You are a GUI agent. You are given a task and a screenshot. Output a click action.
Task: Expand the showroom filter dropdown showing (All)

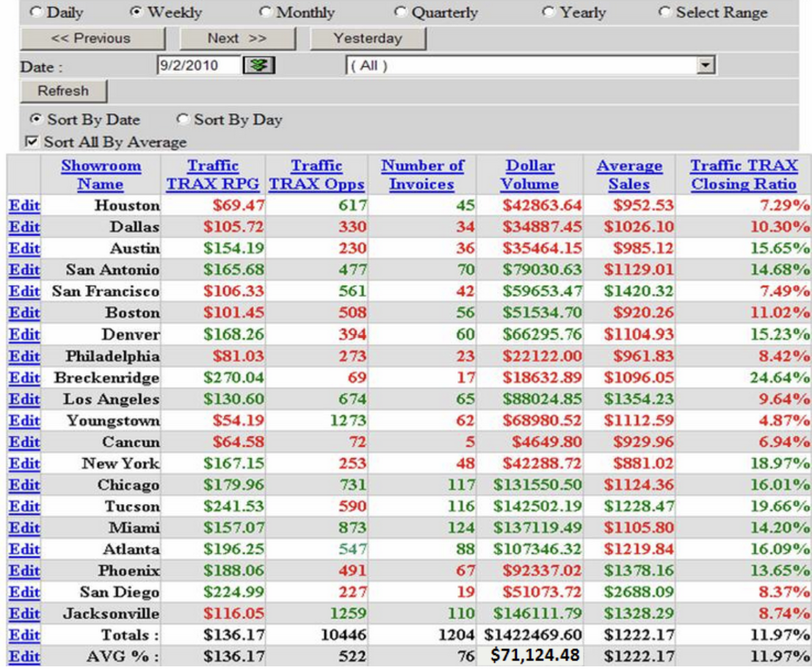(x=703, y=65)
